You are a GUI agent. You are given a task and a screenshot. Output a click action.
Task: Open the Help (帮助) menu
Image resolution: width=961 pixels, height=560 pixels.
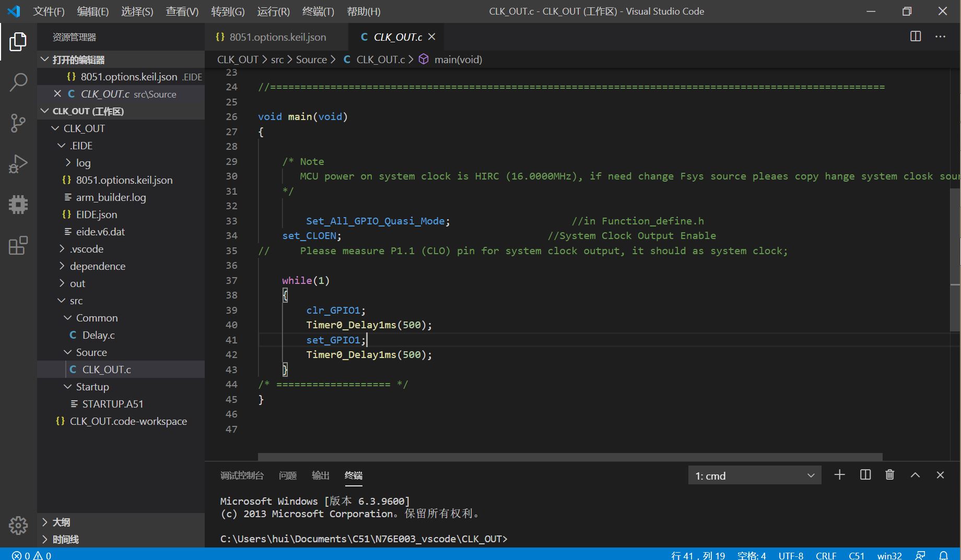364,11
